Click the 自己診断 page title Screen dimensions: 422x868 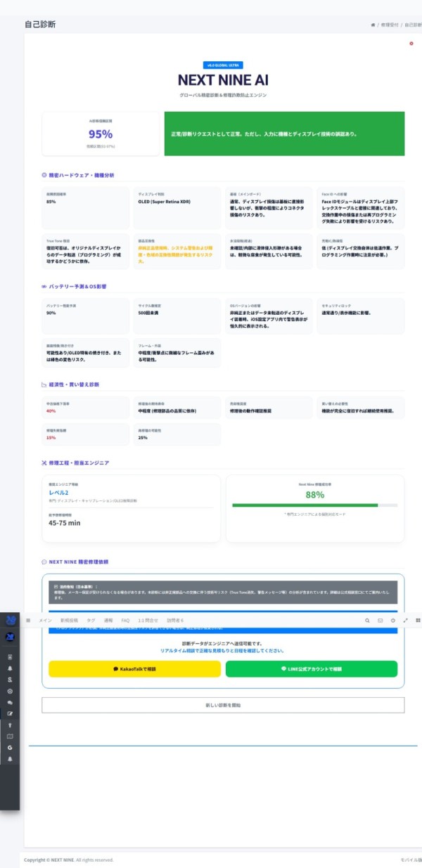(40, 24)
